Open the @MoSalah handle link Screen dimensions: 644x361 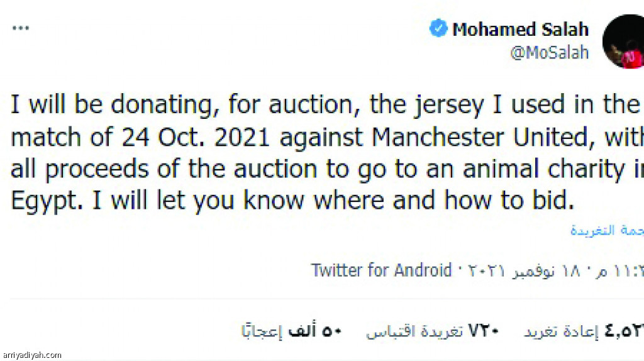[x=550, y=53]
